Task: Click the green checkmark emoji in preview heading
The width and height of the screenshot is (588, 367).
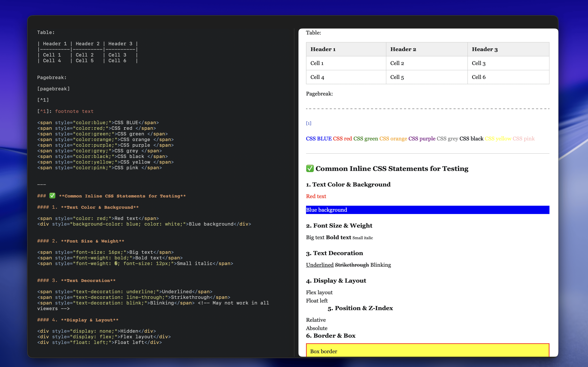Action: (310, 168)
